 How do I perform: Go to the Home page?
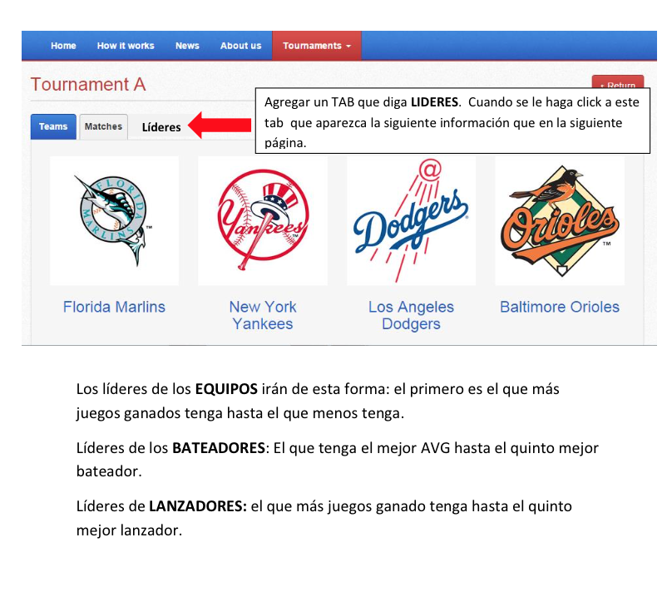point(63,46)
